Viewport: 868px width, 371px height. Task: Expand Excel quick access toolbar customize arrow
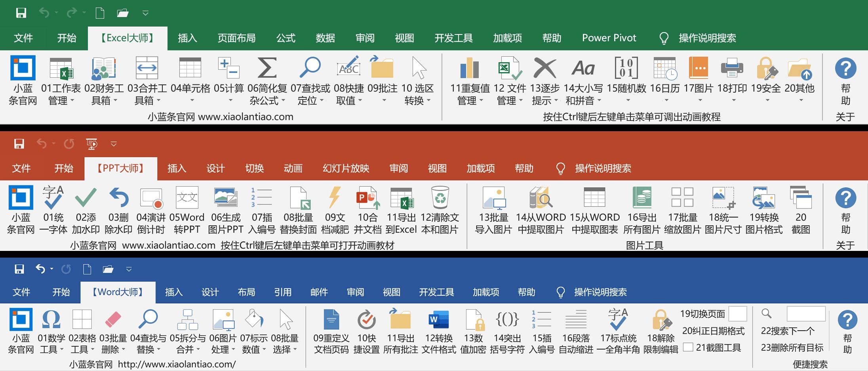[x=145, y=13]
